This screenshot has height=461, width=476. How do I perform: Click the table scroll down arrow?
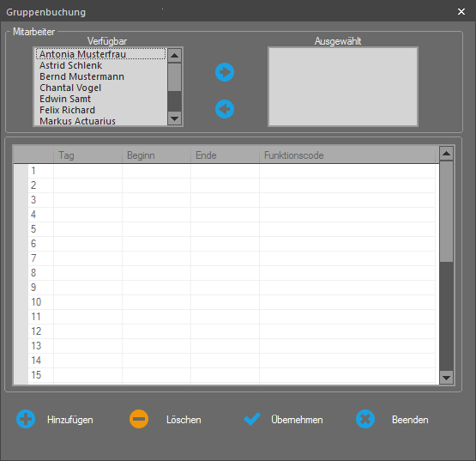(446, 378)
